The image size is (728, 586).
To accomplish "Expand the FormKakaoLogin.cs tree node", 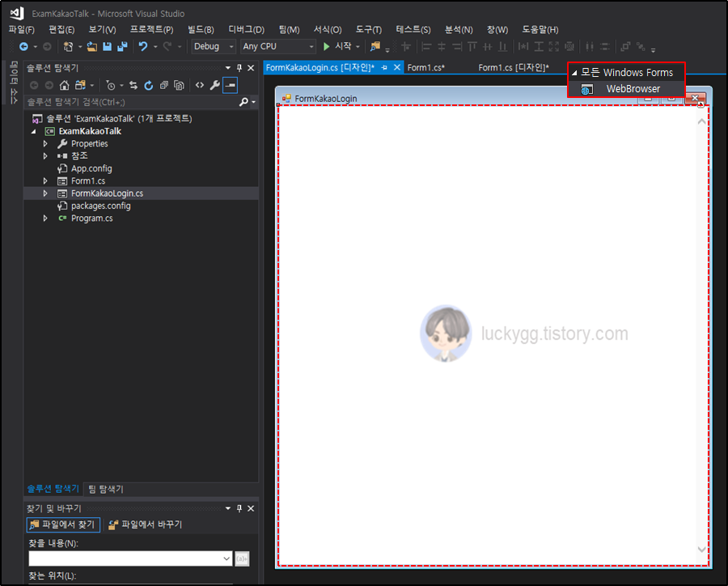I will [x=45, y=193].
